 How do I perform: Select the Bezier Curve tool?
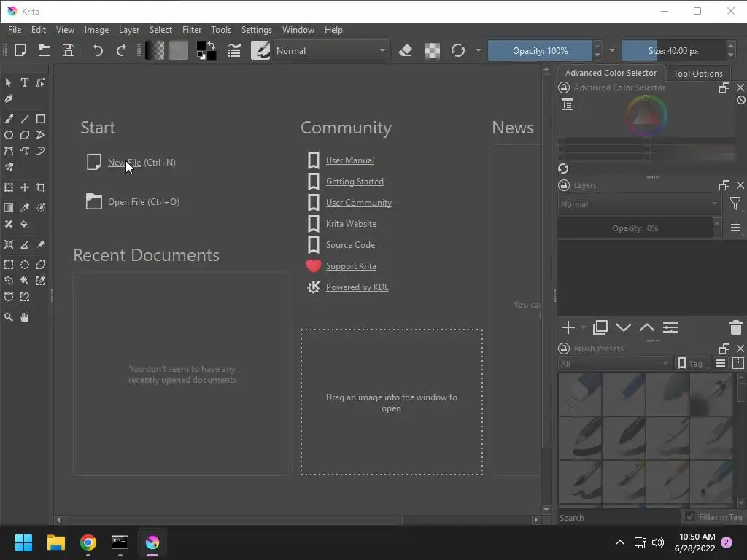pyautogui.click(x=9, y=152)
